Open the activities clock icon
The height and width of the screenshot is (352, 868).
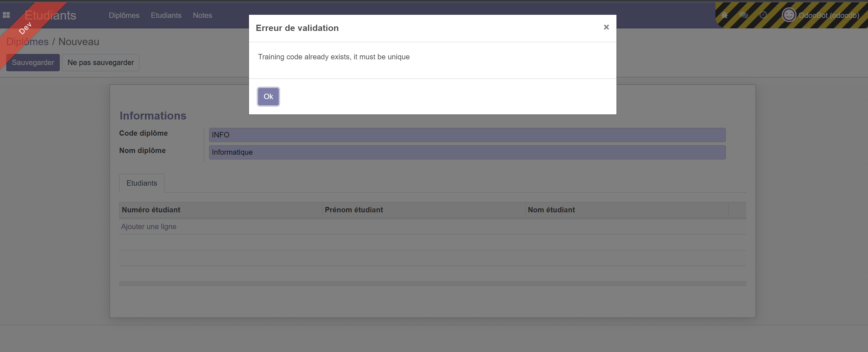pos(763,15)
